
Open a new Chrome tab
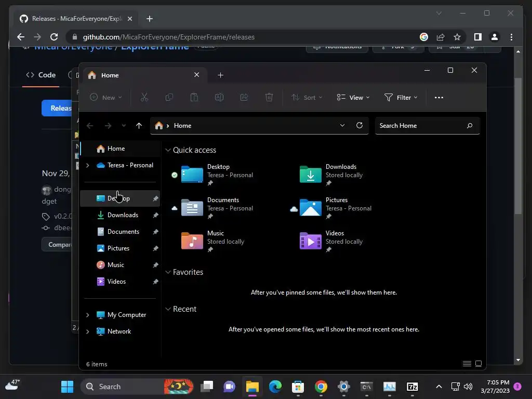tap(150, 19)
